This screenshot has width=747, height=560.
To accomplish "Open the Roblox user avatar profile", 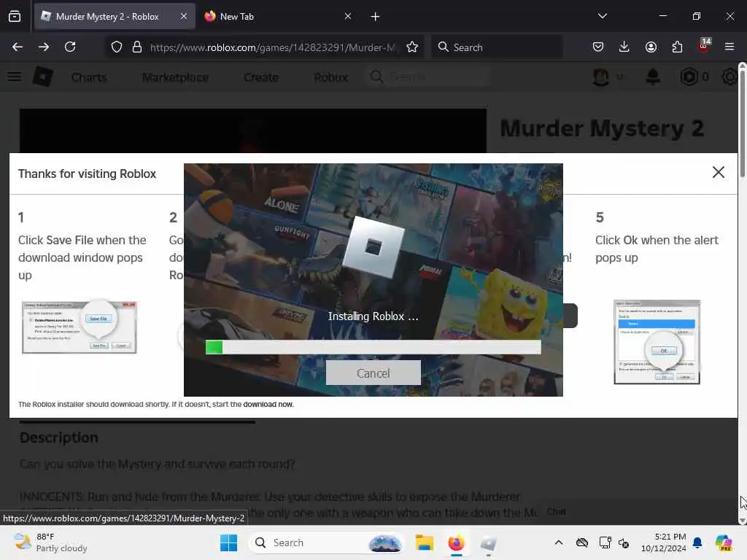I will 601,77.
